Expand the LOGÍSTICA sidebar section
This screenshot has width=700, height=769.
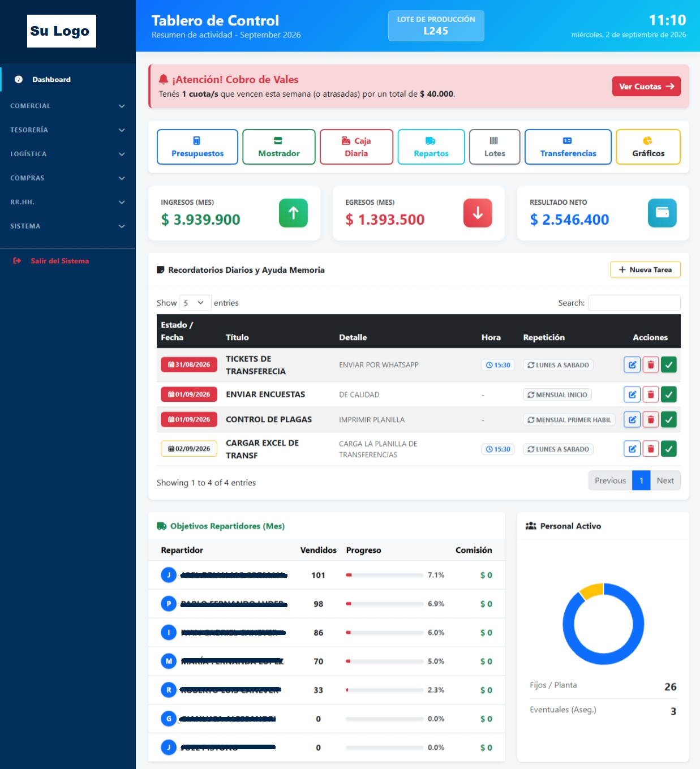pyautogui.click(x=68, y=154)
